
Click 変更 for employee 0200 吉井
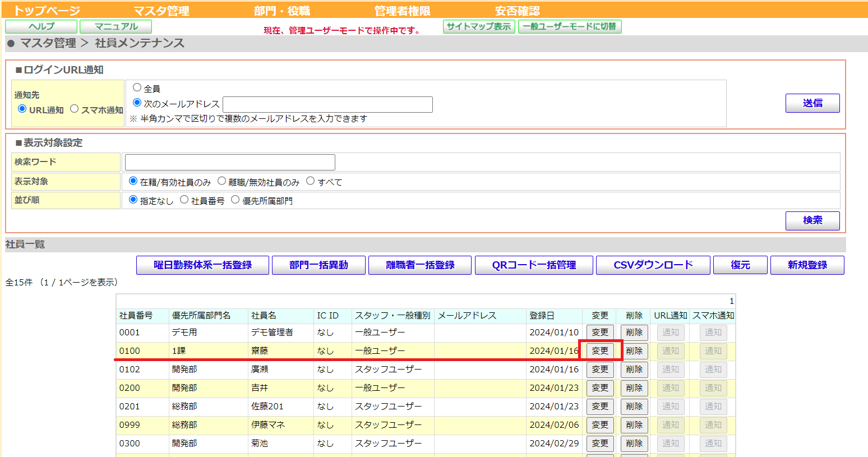(x=600, y=388)
